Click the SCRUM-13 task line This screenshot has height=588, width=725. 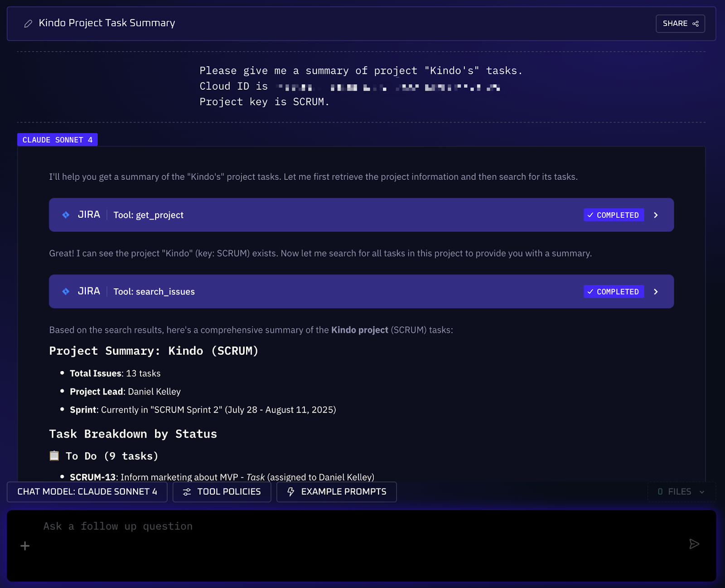coord(222,477)
